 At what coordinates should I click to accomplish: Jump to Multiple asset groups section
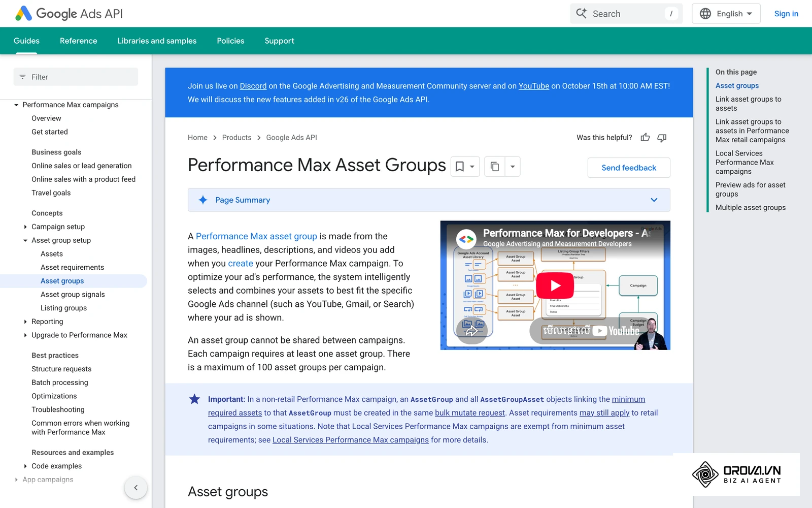point(751,208)
